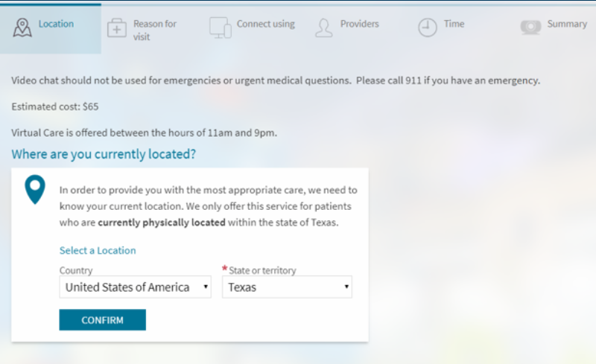Jump to the Time step label
The image size is (596, 364).
[x=454, y=24]
